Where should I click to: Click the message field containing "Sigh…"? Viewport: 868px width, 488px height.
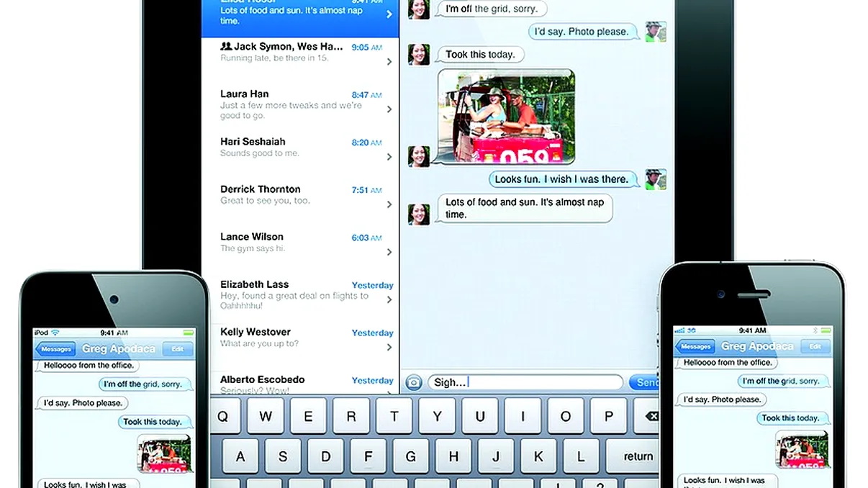[525, 382]
